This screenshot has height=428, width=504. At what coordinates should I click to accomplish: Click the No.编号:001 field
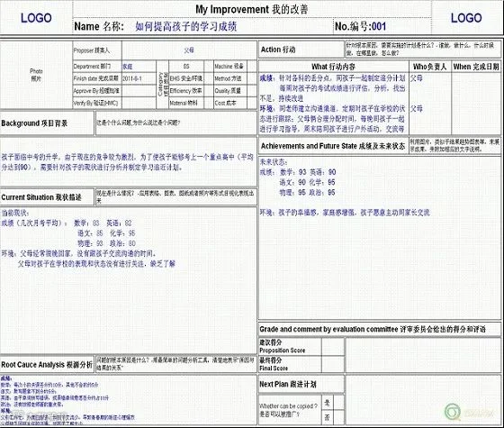point(382,26)
